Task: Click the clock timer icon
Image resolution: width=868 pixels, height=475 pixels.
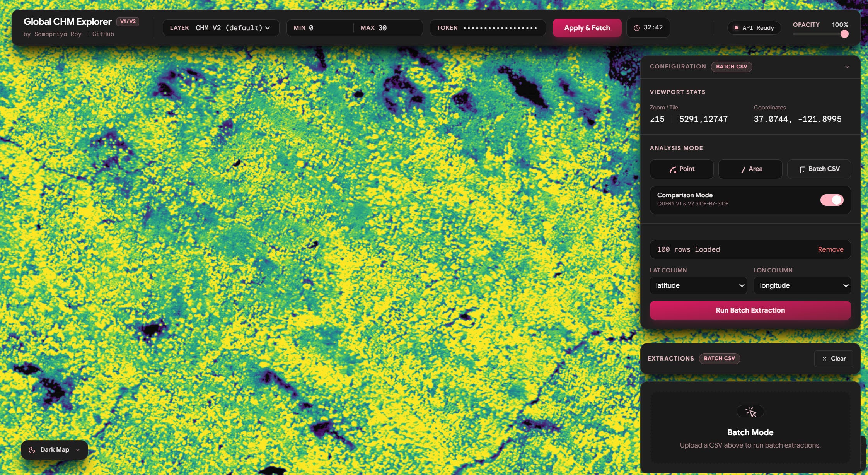Action: click(x=637, y=28)
